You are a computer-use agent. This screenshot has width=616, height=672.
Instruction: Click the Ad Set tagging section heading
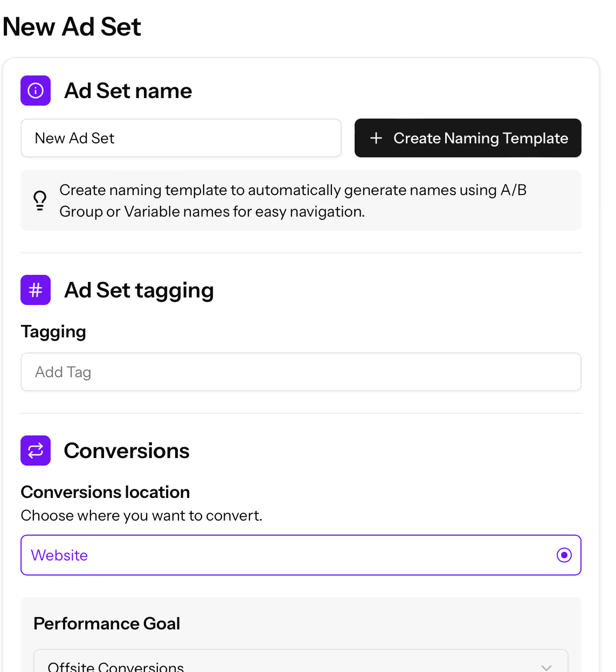[139, 290]
